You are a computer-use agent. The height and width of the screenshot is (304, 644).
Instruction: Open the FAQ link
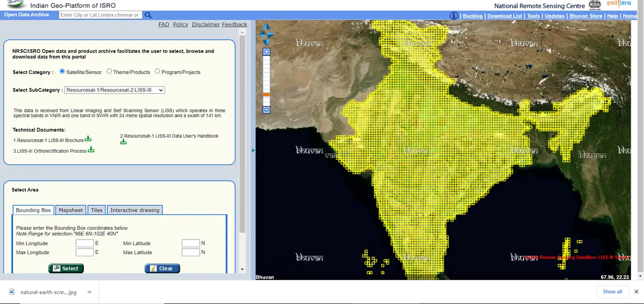164,24
